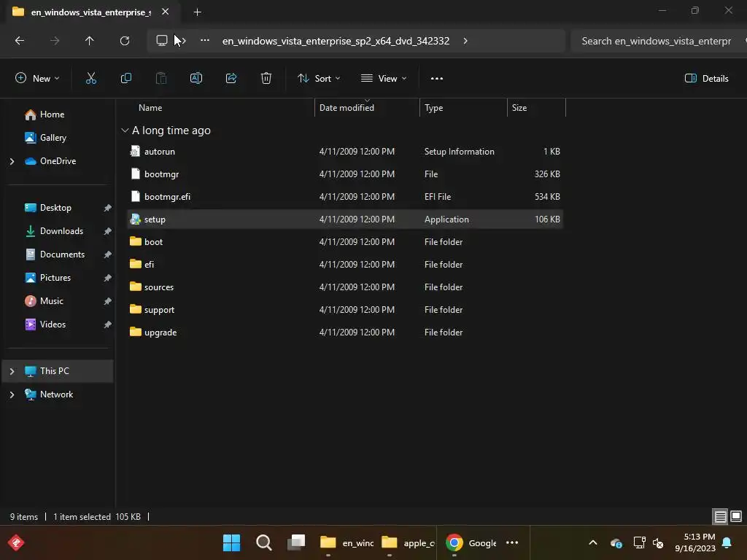Screen dimensions: 747x560
Task: Switch to the details list view icon
Action: coord(720,517)
